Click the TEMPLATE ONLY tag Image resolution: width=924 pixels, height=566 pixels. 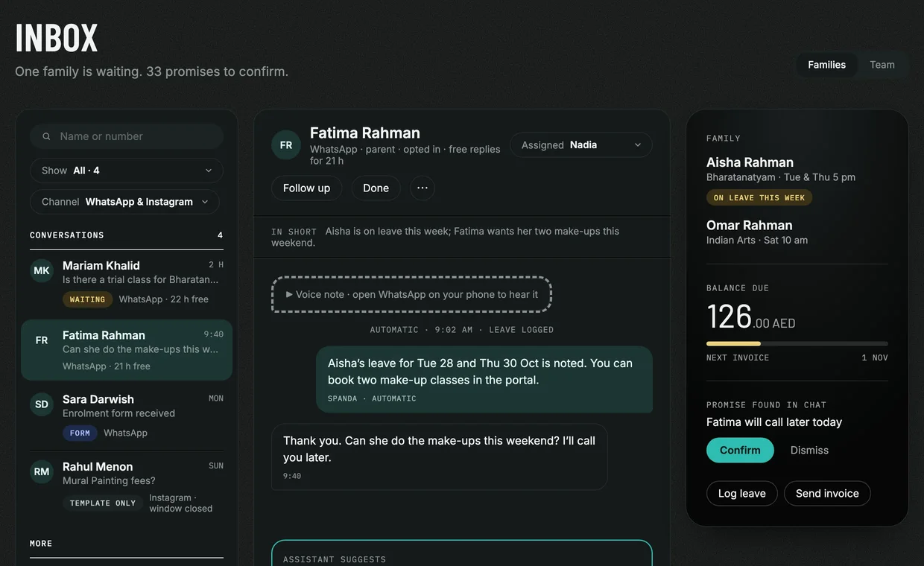(x=103, y=503)
